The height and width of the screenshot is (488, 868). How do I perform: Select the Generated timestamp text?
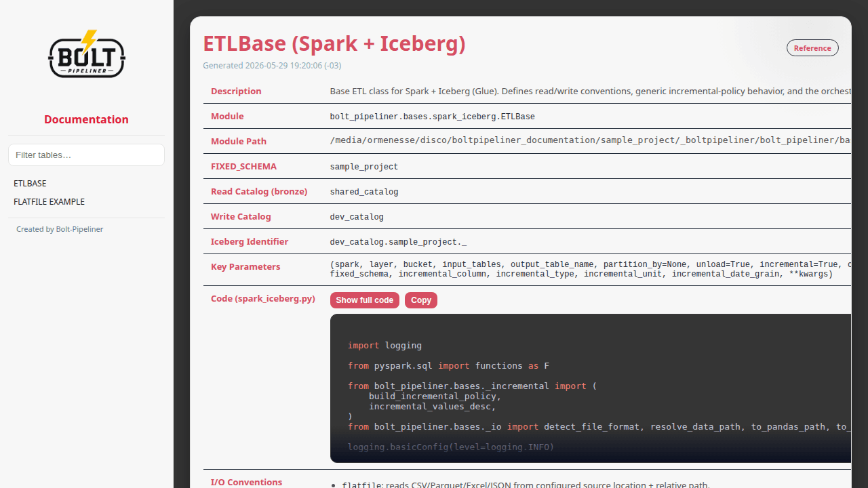(x=272, y=66)
